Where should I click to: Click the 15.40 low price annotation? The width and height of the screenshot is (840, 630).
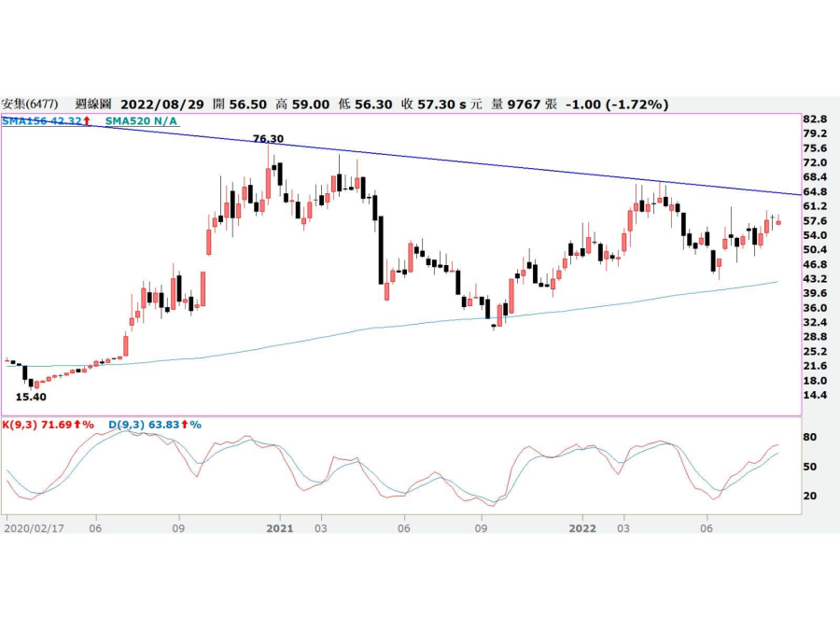(x=31, y=397)
